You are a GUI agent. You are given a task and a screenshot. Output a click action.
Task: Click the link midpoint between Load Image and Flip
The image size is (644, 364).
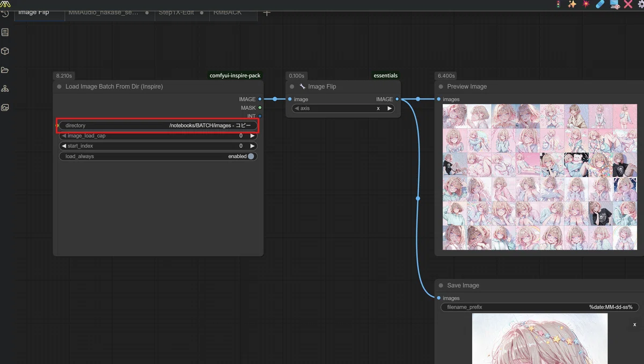(x=275, y=99)
